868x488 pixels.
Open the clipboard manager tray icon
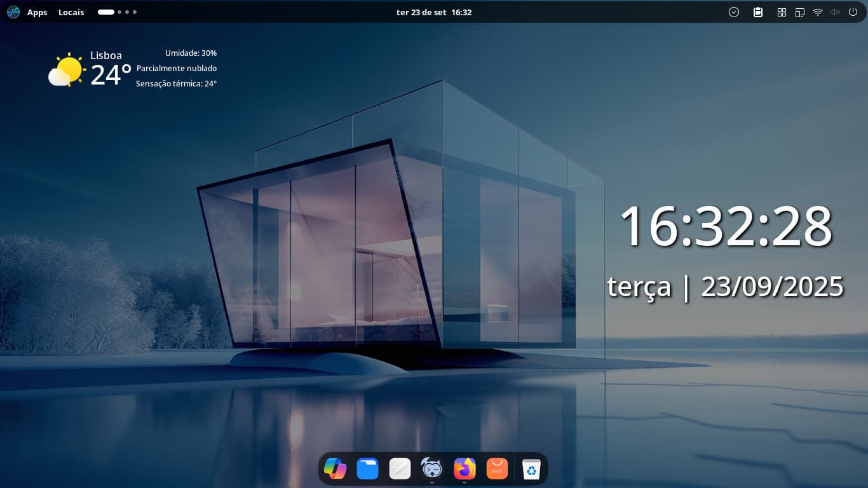[x=758, y=12]
